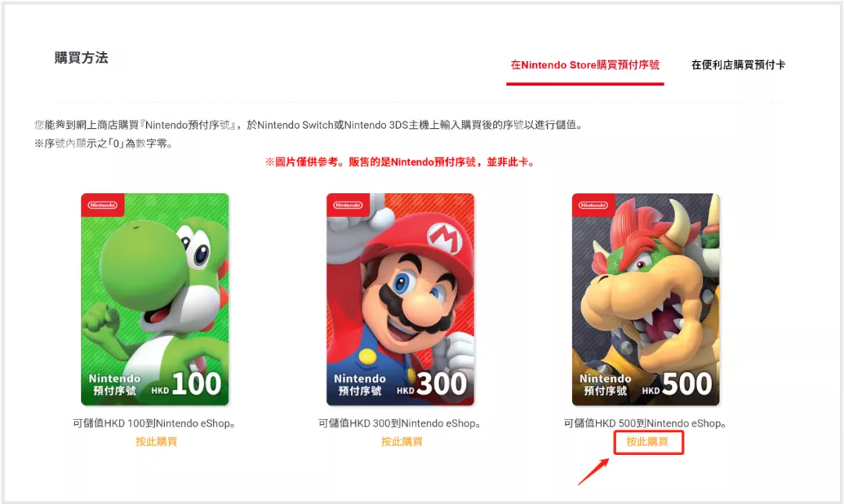
Task: Click the large 100 value on the Yoshi card
Action: (x=196, y=384)
